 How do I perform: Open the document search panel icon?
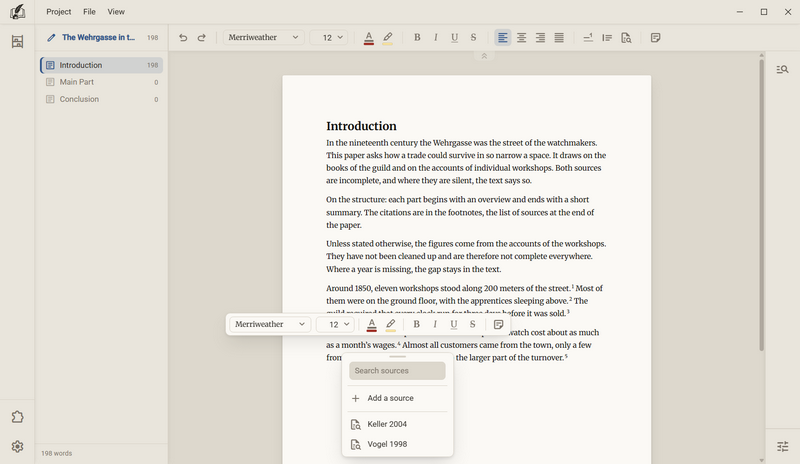tap(782, 69)
